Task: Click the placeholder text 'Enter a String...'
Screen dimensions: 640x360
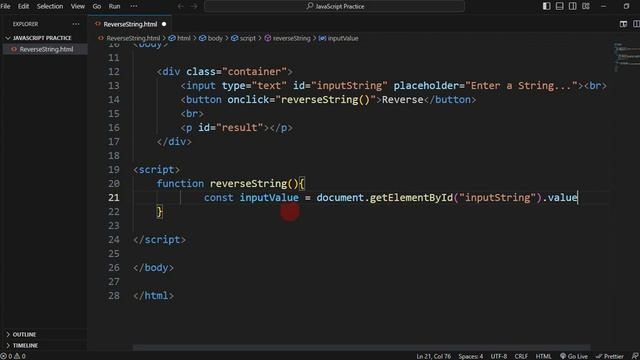Action: point(521,86)
